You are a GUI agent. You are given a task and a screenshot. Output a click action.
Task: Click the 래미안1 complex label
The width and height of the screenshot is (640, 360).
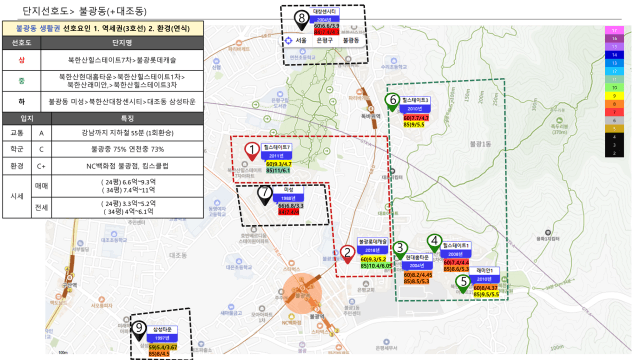[484, 271]
